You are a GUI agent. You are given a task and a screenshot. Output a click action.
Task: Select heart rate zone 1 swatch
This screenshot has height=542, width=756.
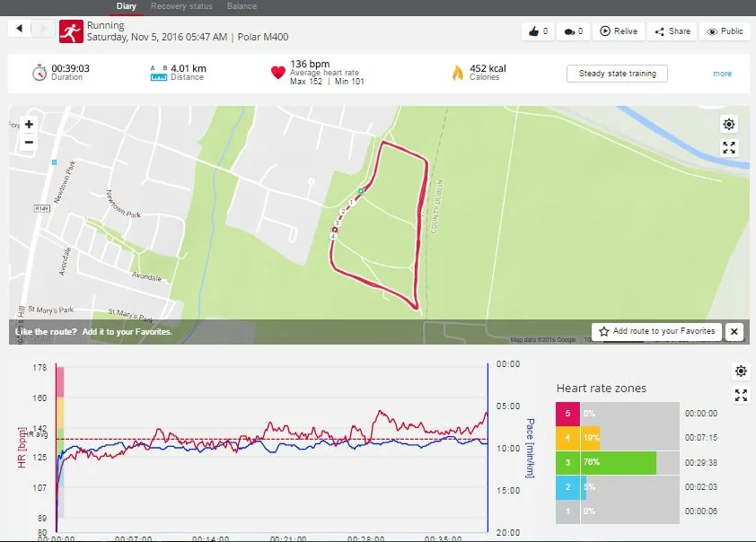[568, 511]
